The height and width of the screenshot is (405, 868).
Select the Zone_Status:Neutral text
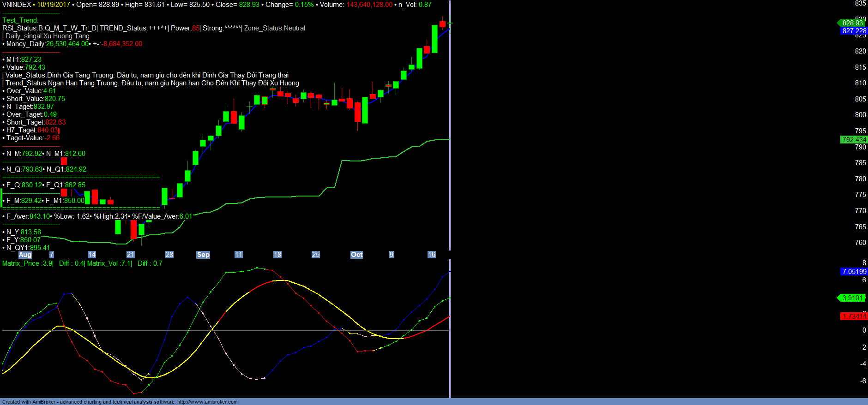(275, 28)
